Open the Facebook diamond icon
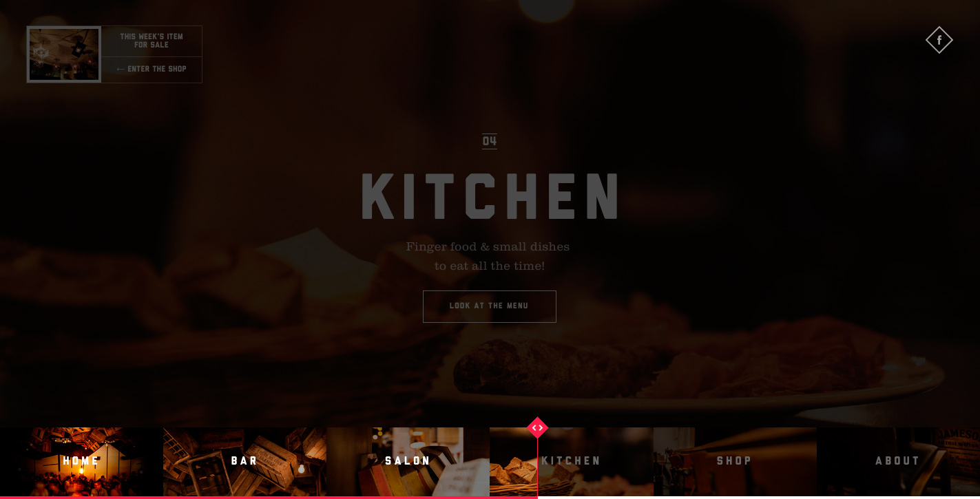 (x=939, y=40)
